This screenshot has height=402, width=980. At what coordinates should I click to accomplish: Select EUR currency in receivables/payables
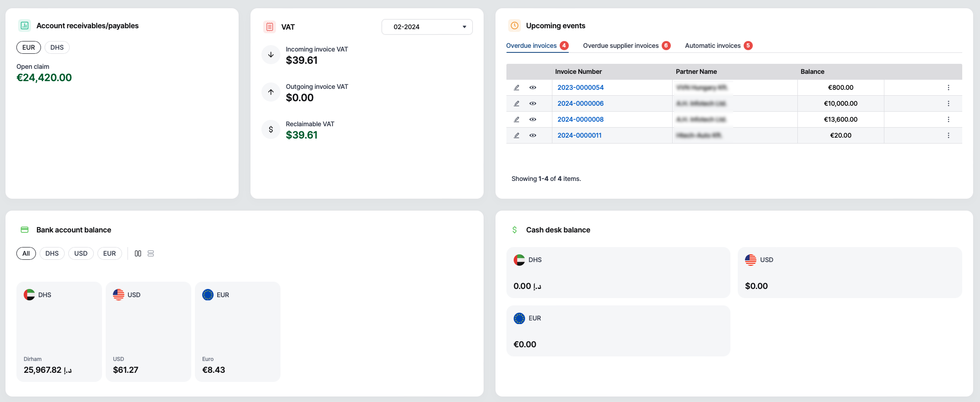pos(29,47)
